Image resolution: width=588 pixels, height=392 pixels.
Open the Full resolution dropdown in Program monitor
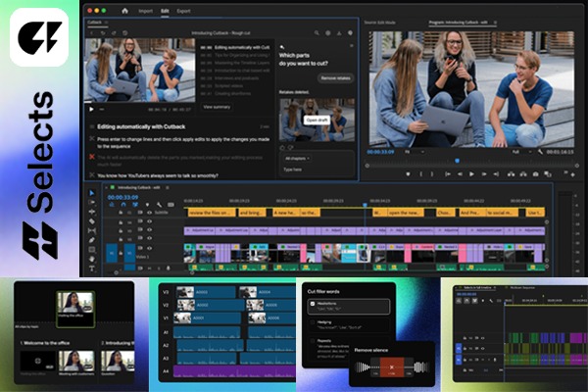522,152
